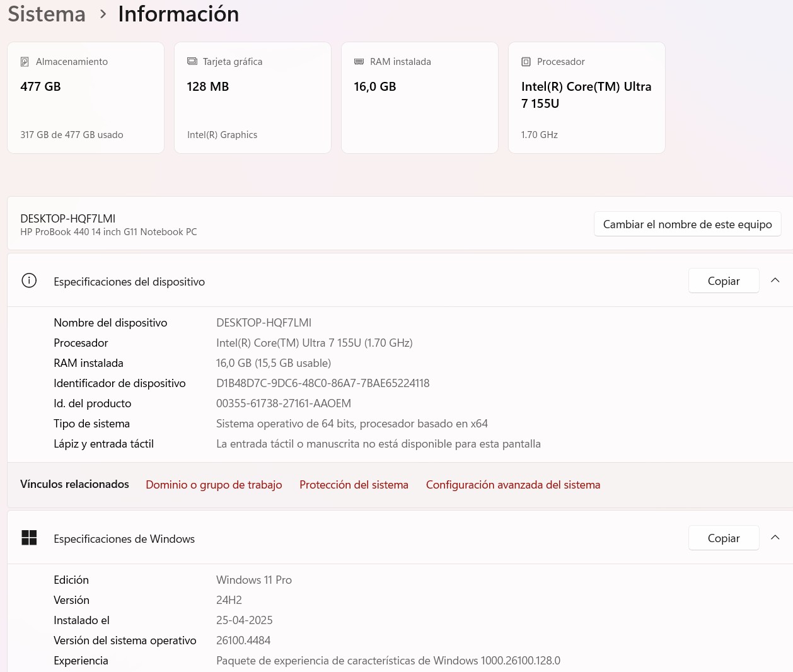Open the Tarjeta gráfica 128 MB card

click(253, 98)
